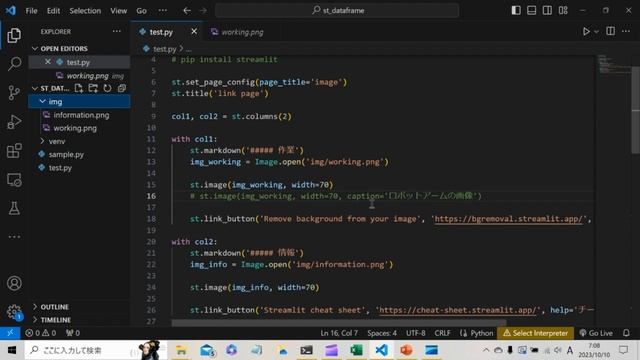Open the Manage gear icon
Image resolution: width=640 pixels, height=360 pixels.
click(x=14, y=312)
